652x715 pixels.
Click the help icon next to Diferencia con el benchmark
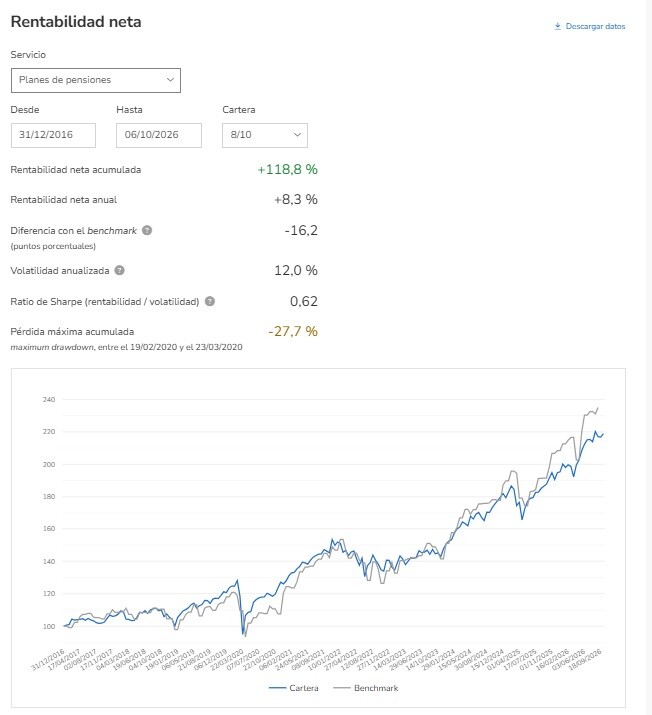147,230
